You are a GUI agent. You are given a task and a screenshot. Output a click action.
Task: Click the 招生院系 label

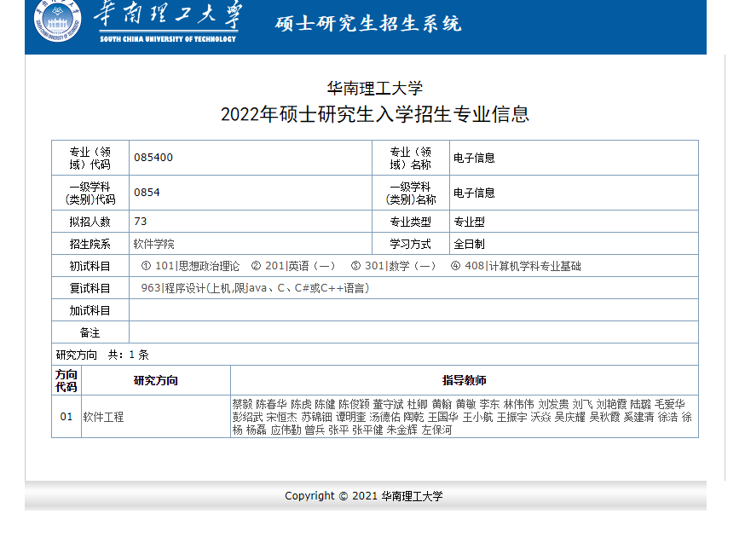90,244
